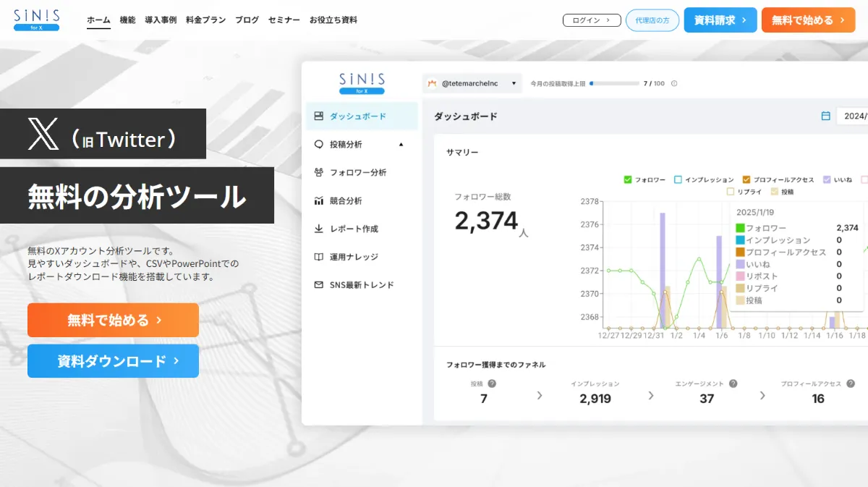Click the info icon beside the quota counter
The width and height of the screenshot is (868, 487).
(x=674, y=83)
